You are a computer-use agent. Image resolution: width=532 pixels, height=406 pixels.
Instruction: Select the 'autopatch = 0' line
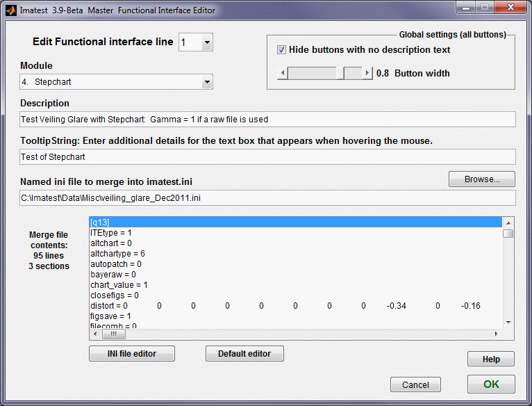click(x=296, y=264)
